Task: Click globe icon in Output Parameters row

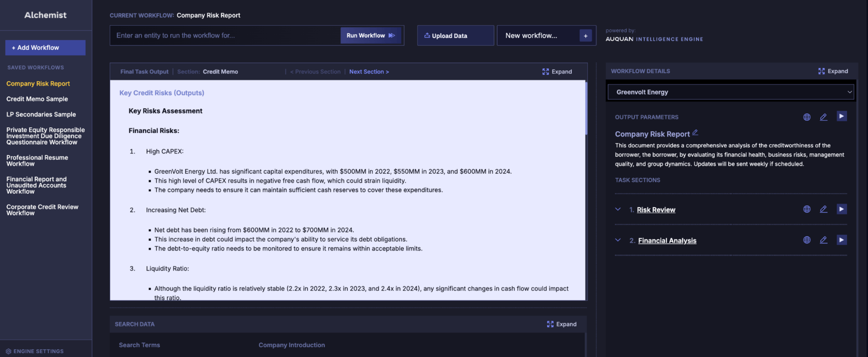Action: [x=807, y=117]
